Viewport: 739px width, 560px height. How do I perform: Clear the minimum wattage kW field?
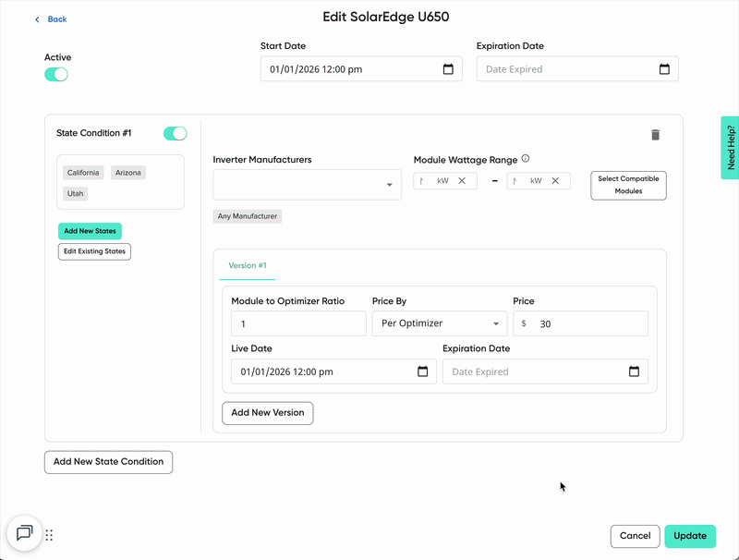(462, 180)
